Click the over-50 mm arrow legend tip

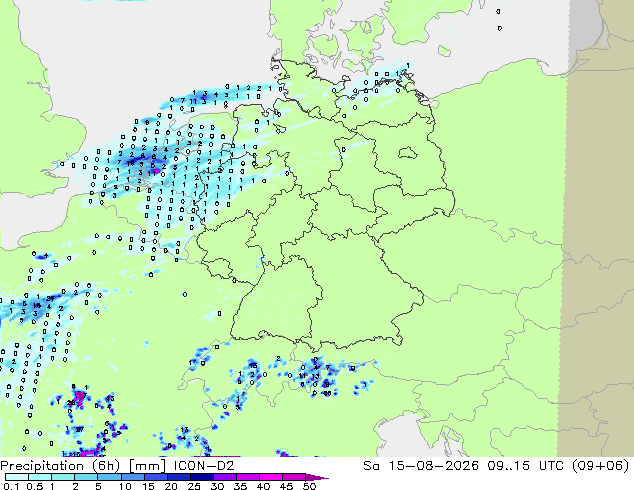(x=317, y=477)
